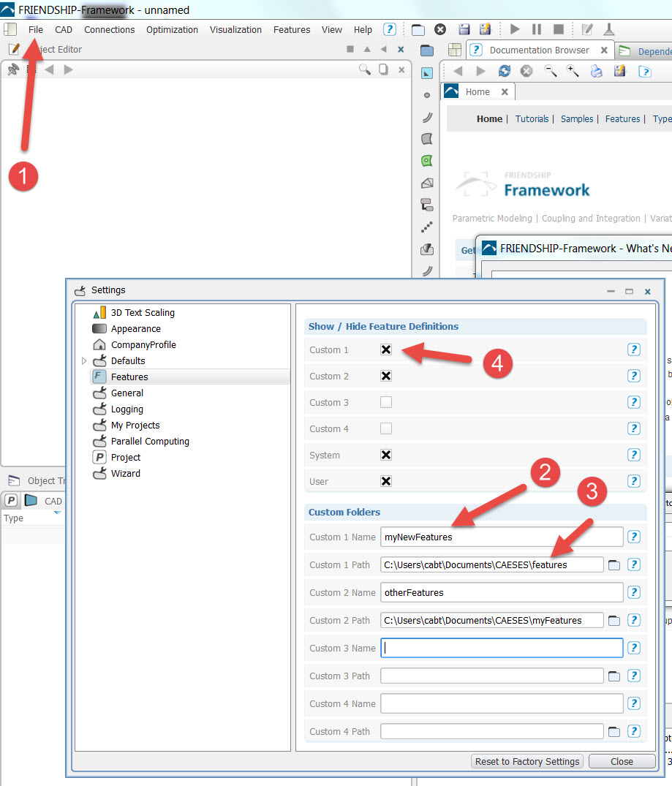The width and height of the screenshot is (672, 786).
Task: Toggle the System checkbox
Action: pyautogui.click(x=385, y=455)
